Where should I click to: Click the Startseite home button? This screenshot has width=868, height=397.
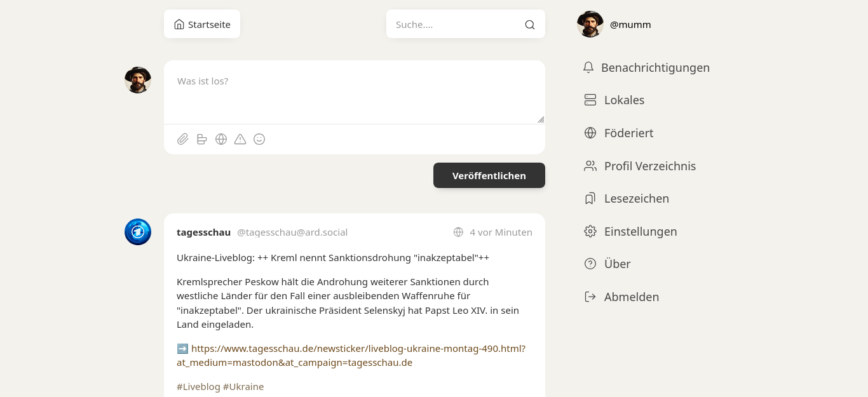click(202, 24)
